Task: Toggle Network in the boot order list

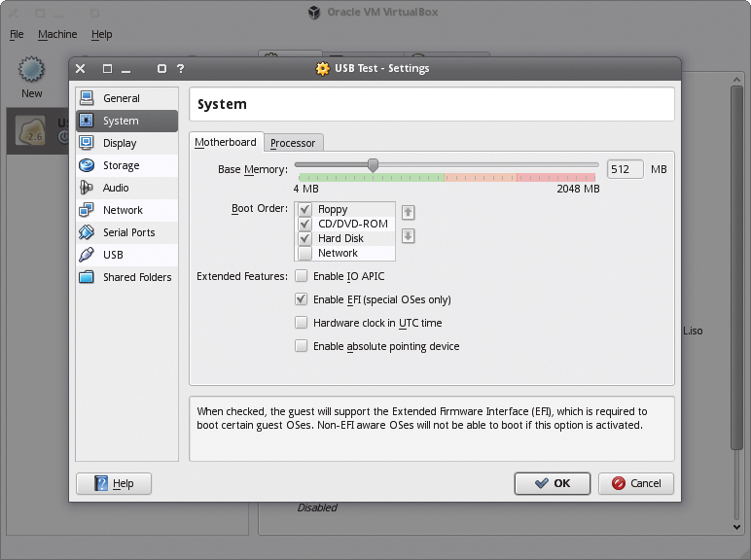Action: [305, 253]
